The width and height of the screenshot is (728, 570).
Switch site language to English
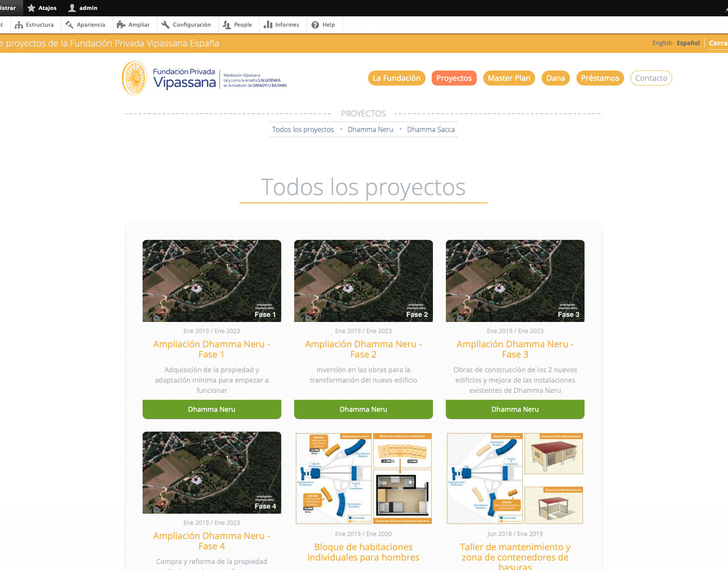[662, 43]
